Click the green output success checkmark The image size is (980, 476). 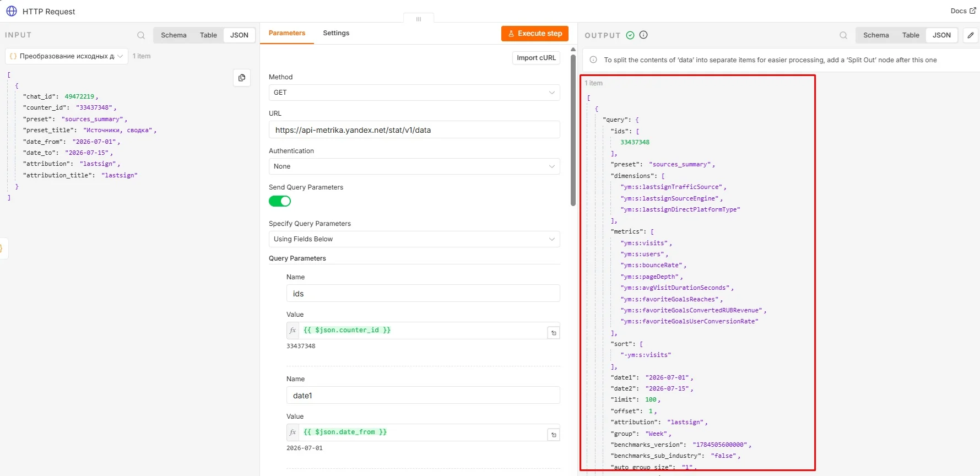(x=630, y=35)
